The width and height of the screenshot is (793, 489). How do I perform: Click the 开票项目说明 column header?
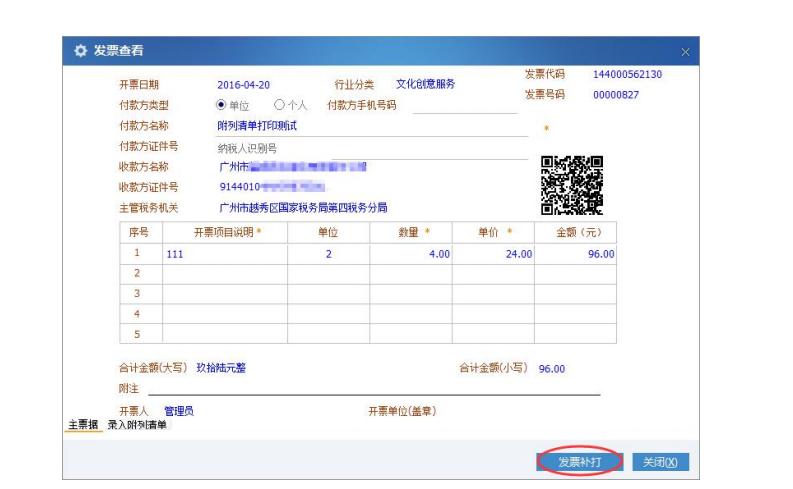click(x=225, y=233)
